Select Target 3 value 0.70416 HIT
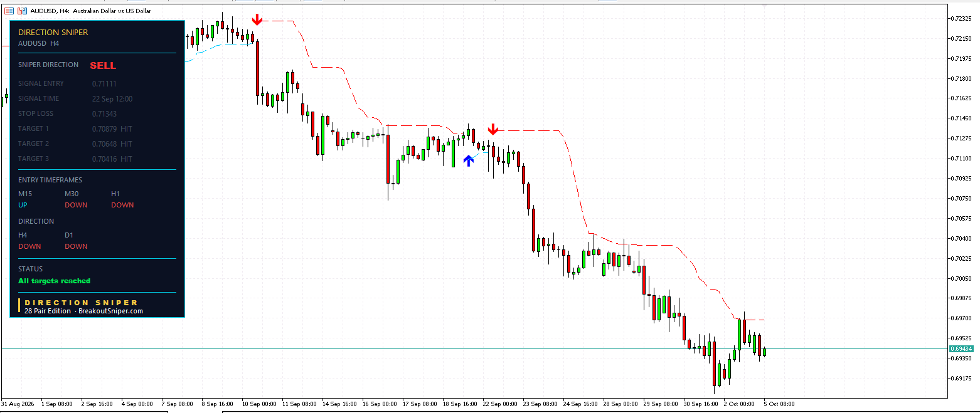Image resolution: width=980 pixels, height=413 pixels. pos(112,159)
